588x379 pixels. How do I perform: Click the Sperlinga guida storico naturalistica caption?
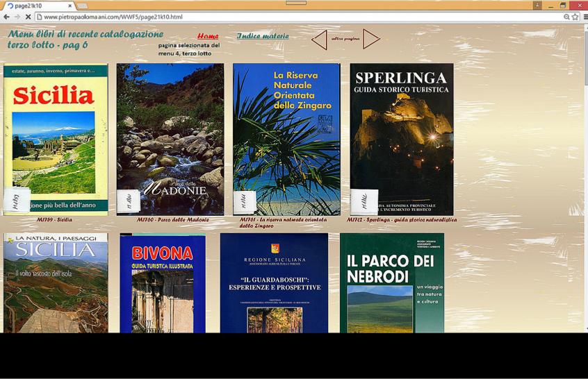pyautogui.click(x=402, y=220)
